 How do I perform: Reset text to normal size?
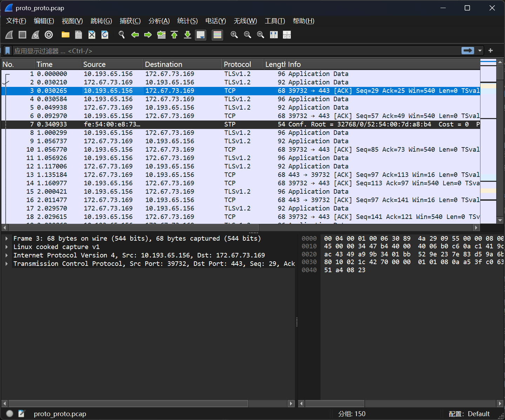pos(261,35)
